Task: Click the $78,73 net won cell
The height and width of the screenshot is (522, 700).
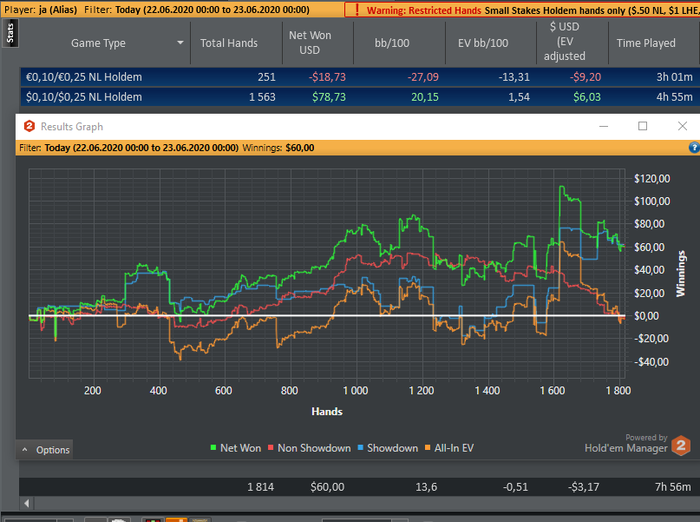Action: tap(329, 97)
